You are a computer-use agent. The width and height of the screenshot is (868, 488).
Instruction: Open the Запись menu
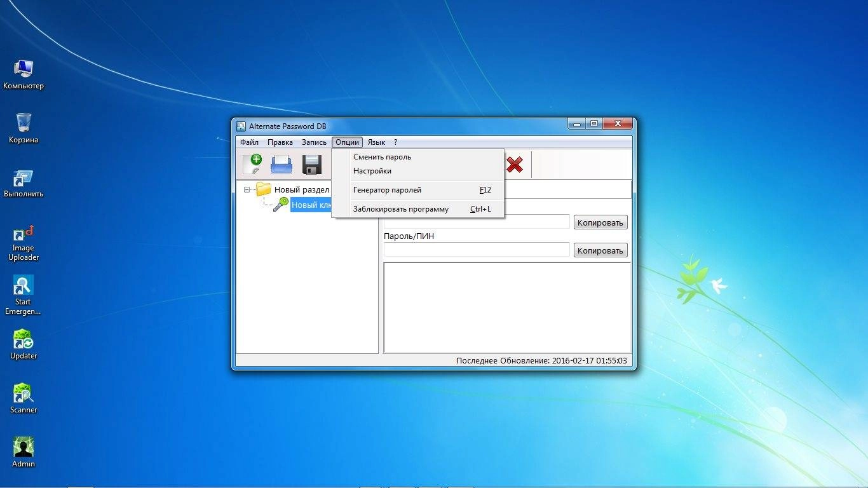314,142
